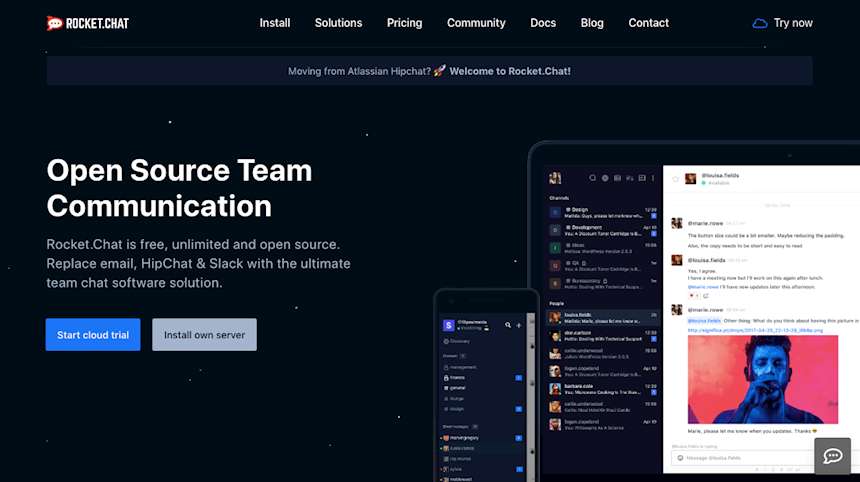This screenshot has height=482, width=860.
Task: Click the plus icon on phone mockup
Action: click(519, 325)
